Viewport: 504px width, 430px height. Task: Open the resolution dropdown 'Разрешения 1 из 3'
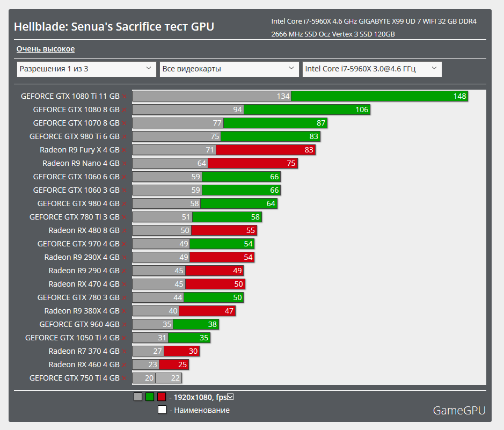pyautogui.click(x=86, y=69)
